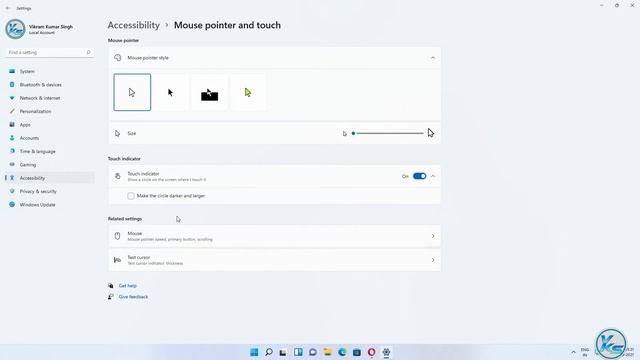Click the Time & language clock icon

click(12, 151)
